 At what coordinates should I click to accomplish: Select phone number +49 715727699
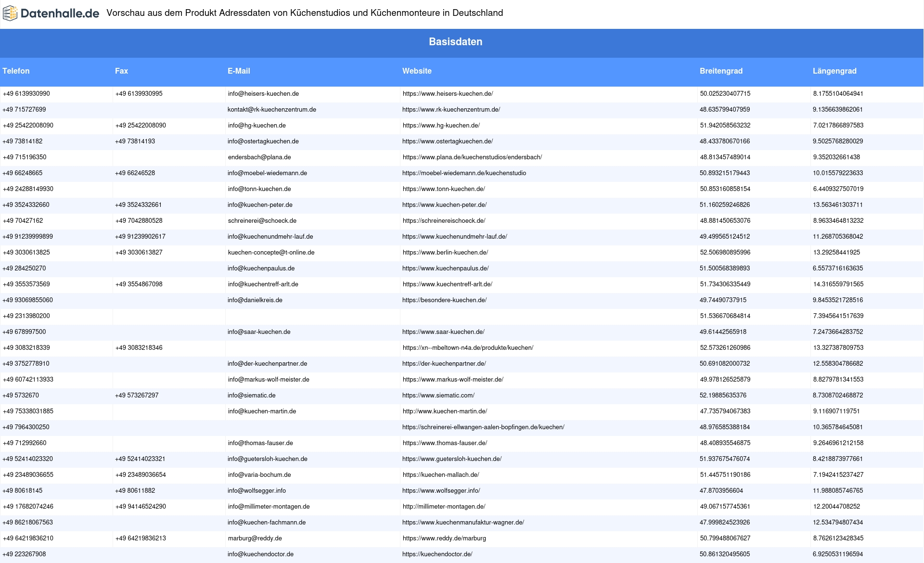24,110
